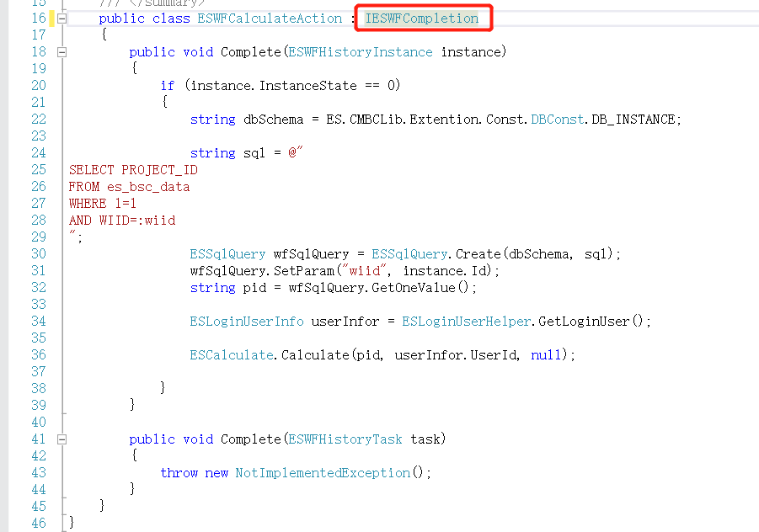Screen dimensions: 759x532
Task: Click the throw keyword on line 43
Action: pyautogui.click(x=179, y=473)
